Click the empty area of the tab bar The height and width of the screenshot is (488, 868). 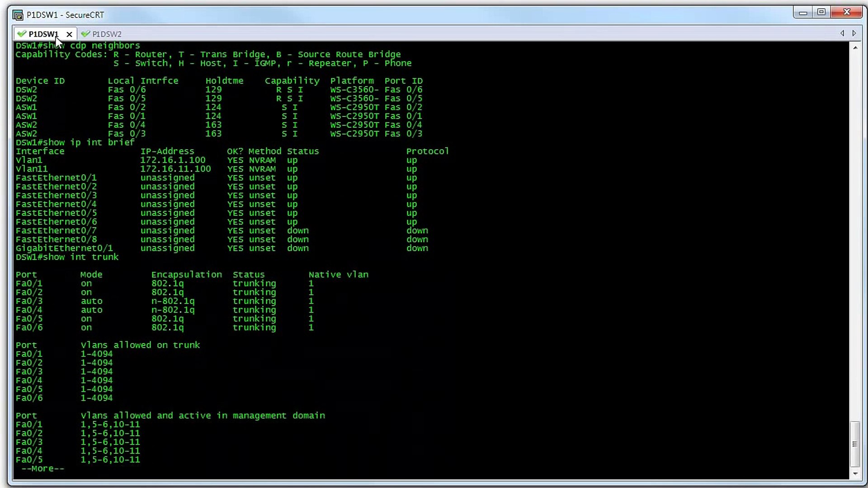point(407,33)
